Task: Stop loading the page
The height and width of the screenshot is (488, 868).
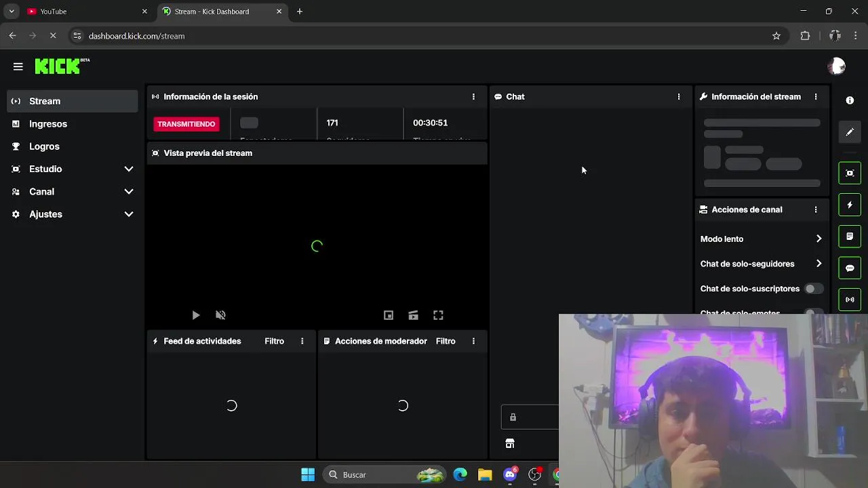Action: (53, 36)
